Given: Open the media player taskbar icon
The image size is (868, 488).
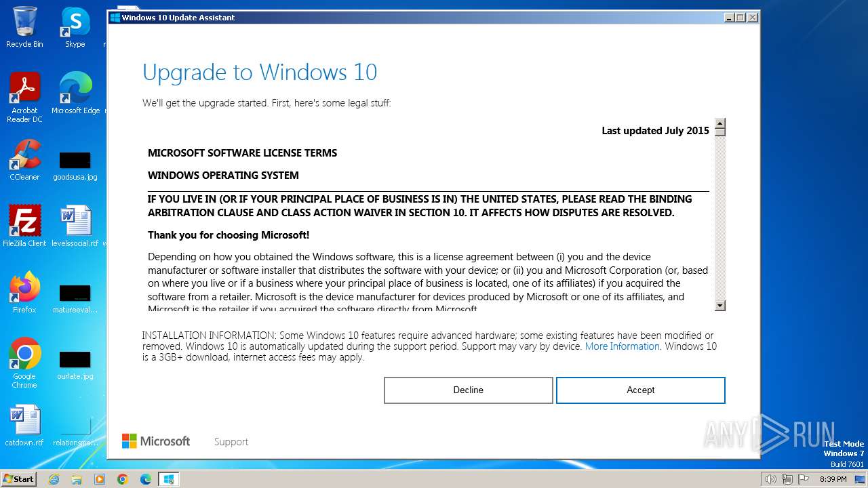Looking at the screenshot, I should point(100,479).
